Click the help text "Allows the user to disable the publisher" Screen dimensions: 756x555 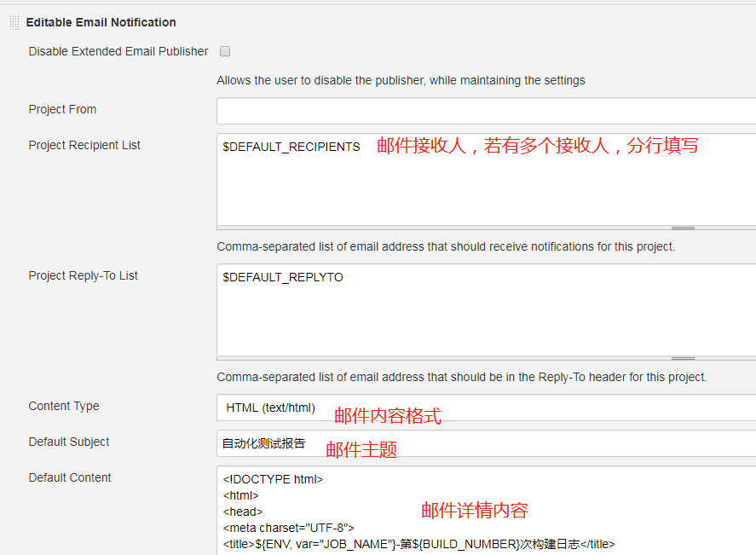click(x=401, y=80)
